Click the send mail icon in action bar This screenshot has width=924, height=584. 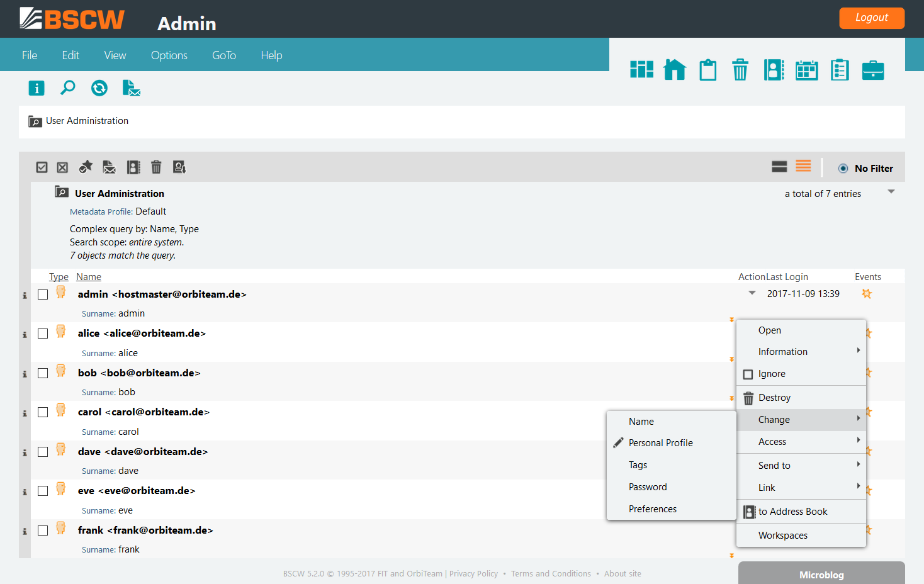tap(110, 167)
